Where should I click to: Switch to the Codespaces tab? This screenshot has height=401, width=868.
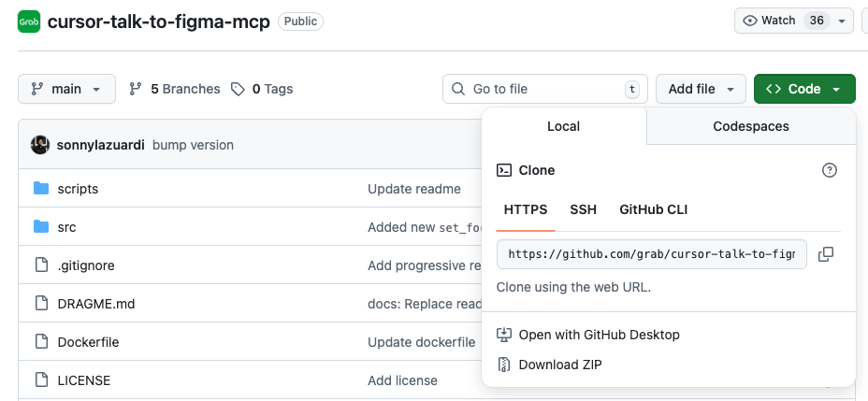(751, 126)
